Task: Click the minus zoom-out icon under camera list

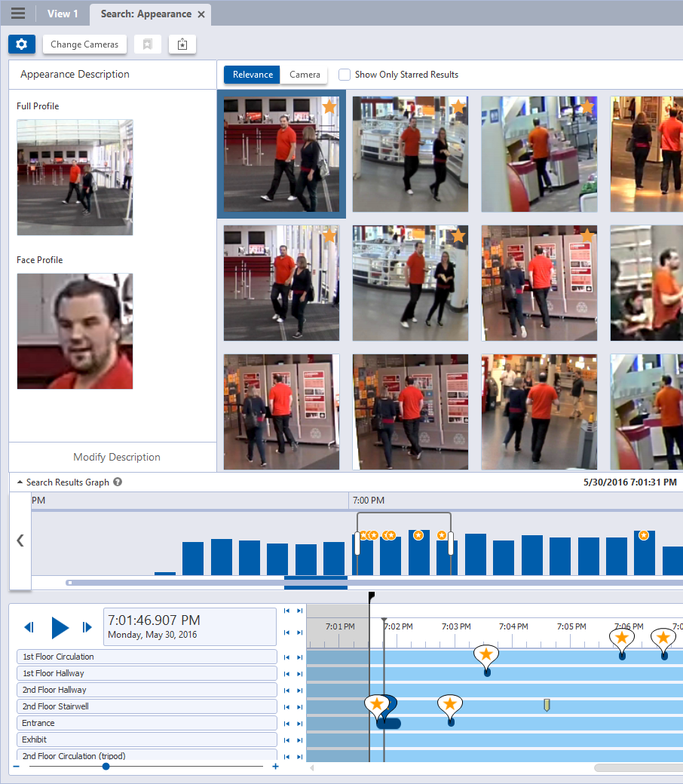Action: tap(17, 766)
